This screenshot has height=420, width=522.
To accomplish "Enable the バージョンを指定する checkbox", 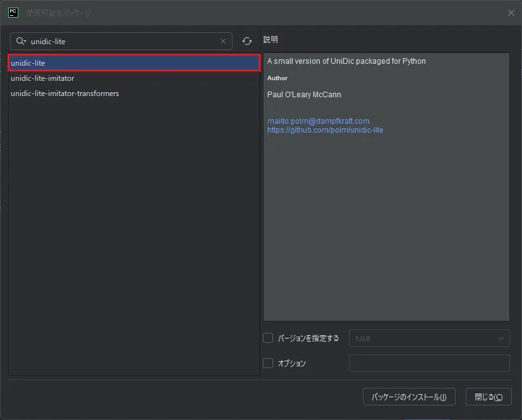I will (268, 338).
